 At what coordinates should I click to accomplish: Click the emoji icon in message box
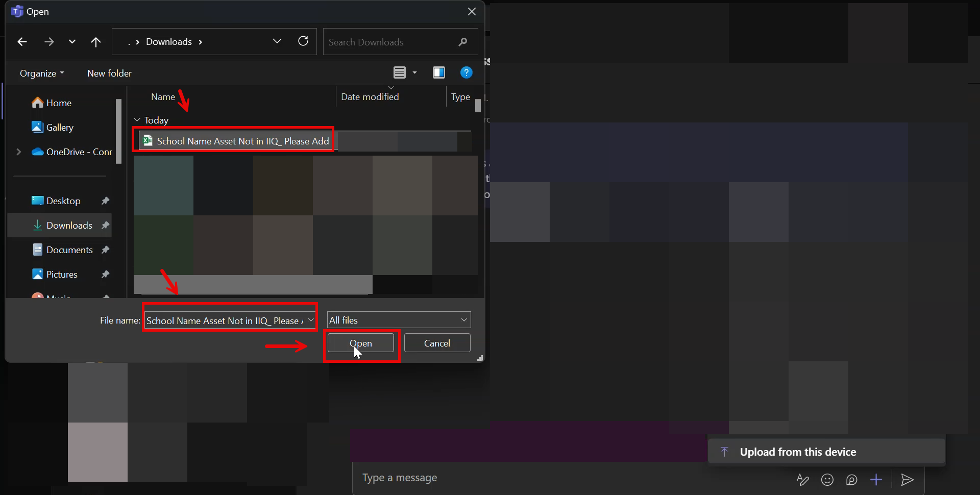point(827,480)
